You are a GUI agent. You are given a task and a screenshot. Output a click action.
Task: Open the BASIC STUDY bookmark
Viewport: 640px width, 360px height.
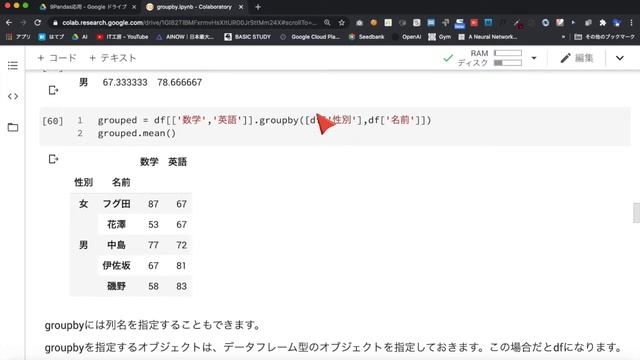coord(248,37)
